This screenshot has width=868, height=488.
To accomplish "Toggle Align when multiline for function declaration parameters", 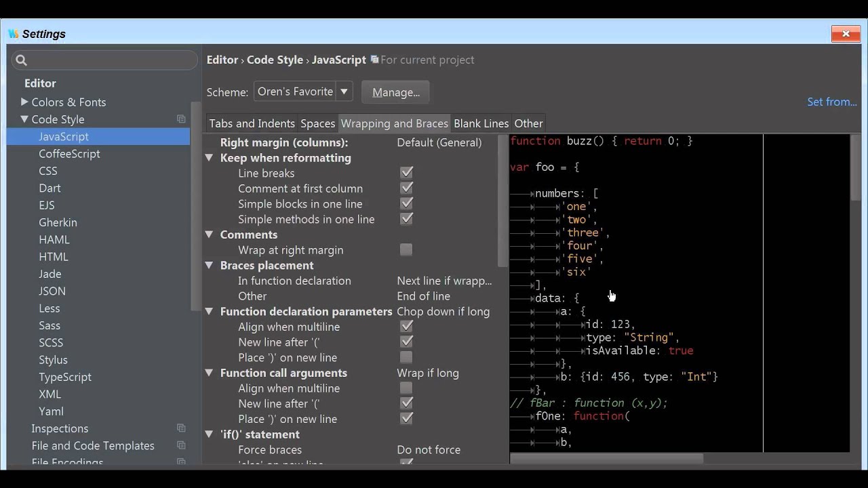I will [406, 326].
